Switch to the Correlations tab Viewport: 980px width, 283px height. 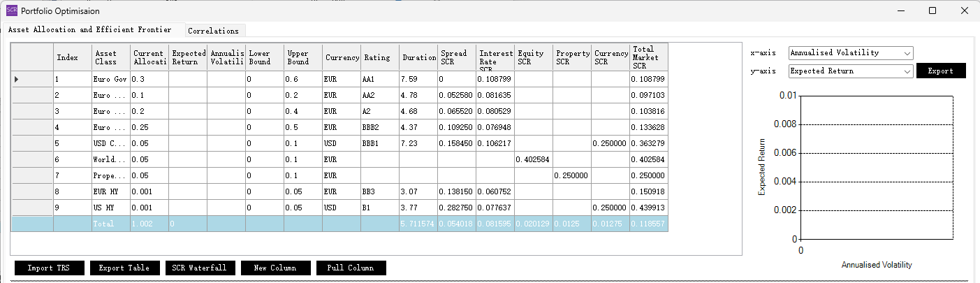click(x=213, y=31)
